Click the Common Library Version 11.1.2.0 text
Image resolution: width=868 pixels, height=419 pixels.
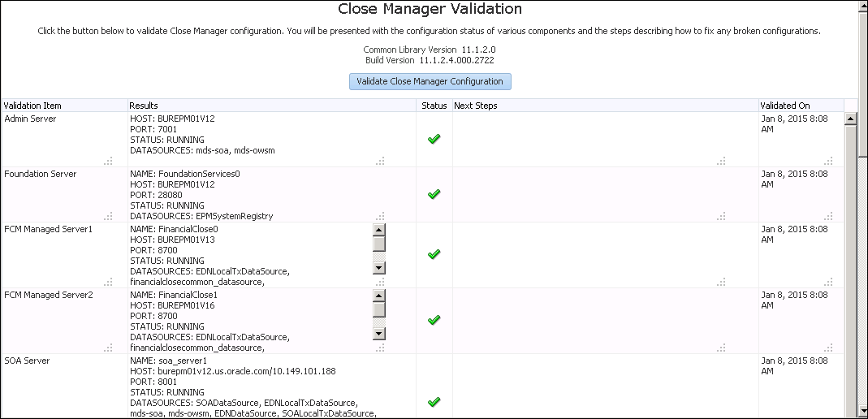[430, 50]
